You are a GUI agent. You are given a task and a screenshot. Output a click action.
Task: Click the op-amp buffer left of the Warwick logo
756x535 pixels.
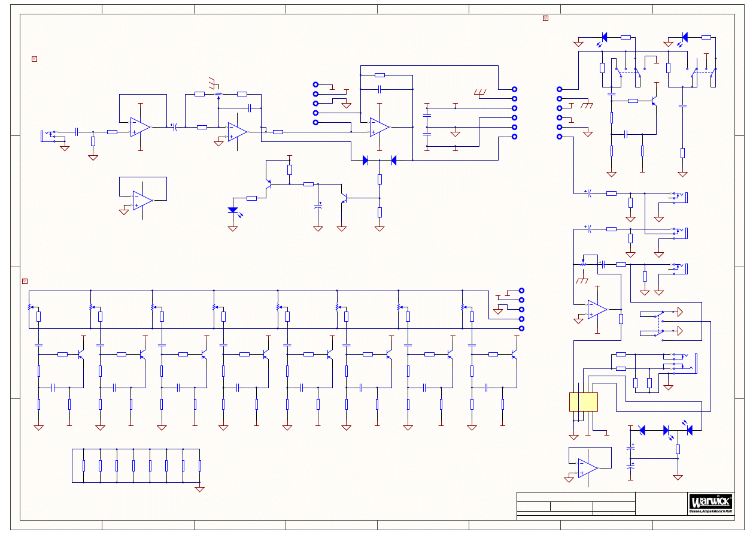coord(588,468)
